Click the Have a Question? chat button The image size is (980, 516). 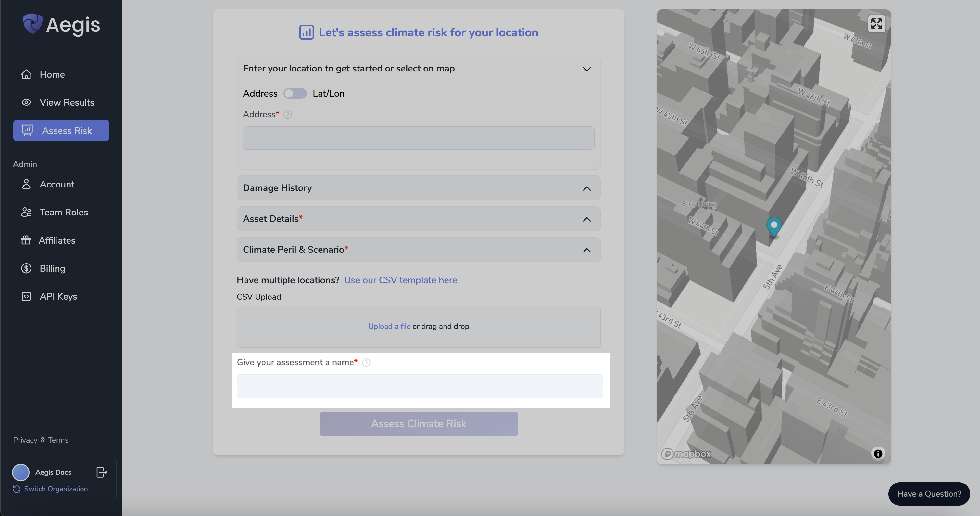click(929, 494)
